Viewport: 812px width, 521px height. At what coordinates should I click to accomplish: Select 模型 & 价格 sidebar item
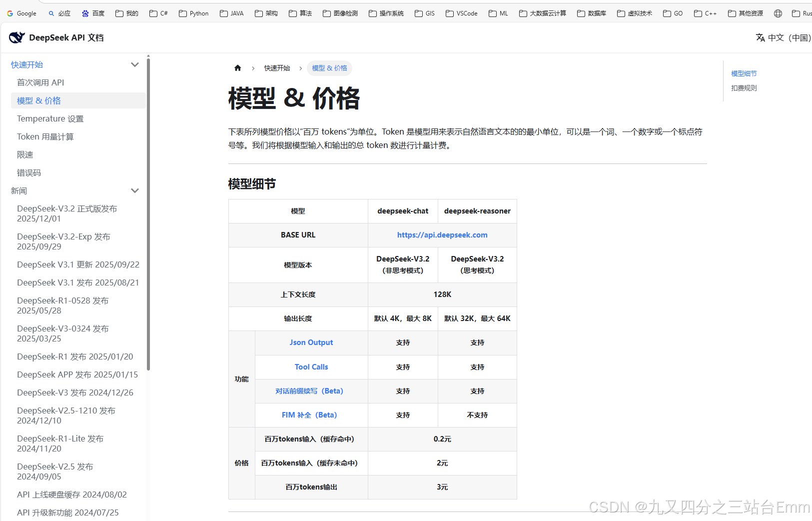[x=78, y=100]
